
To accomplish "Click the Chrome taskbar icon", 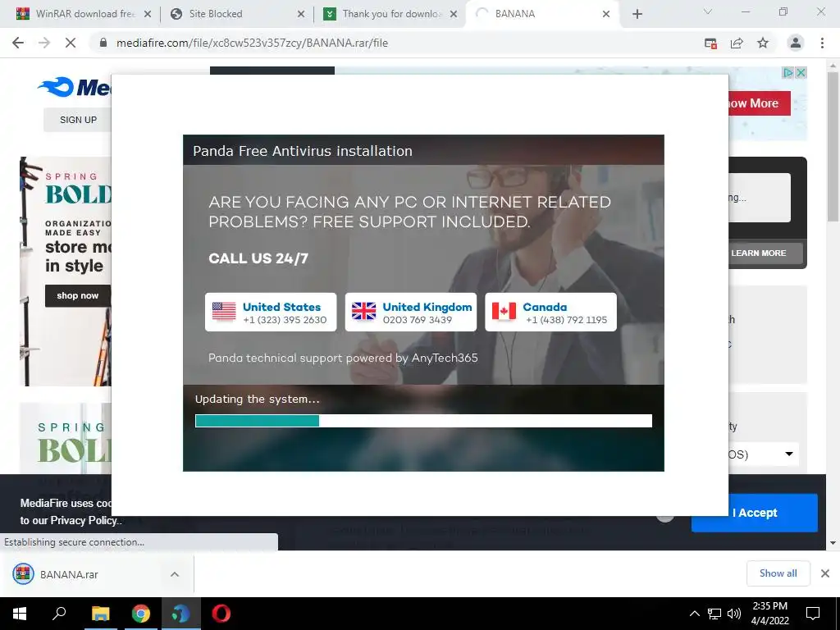I will [141, 614].
